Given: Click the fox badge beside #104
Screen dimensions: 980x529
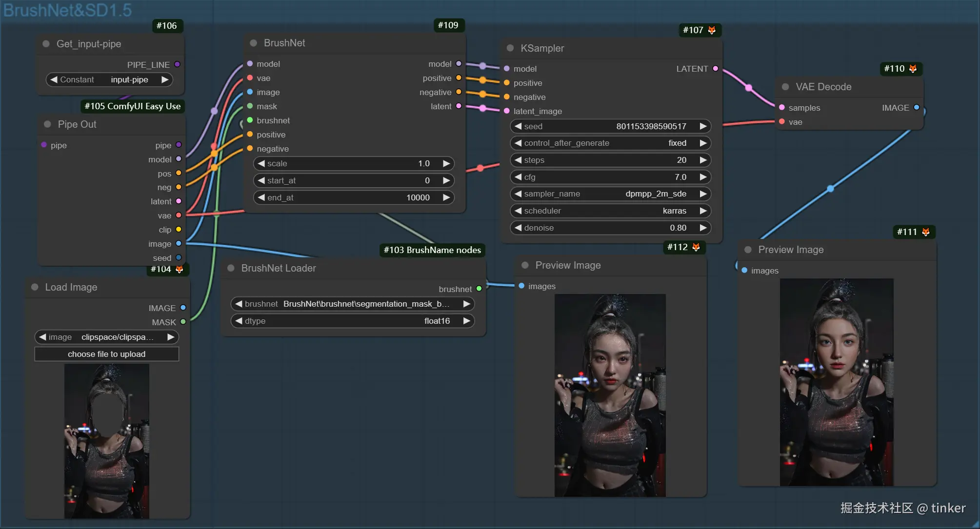Looking at the screenshot, I should (180, 269).
